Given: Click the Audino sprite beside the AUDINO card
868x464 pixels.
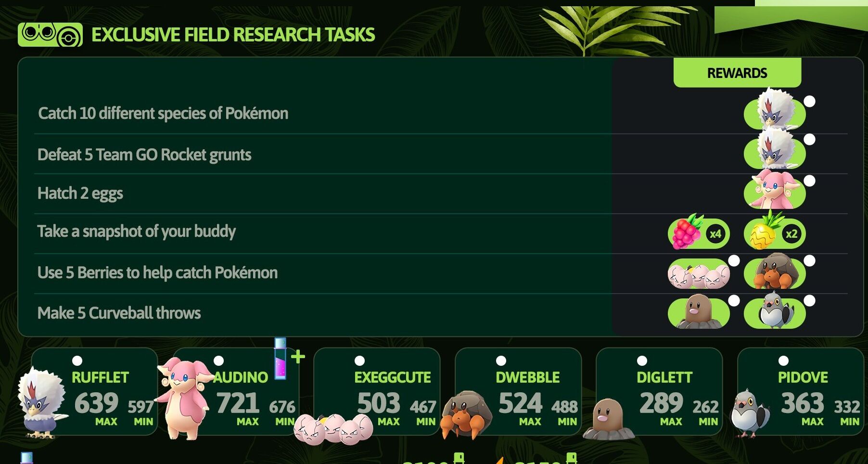Looking at the screenshot, I should pyautogui.click(x=184, y=399).
